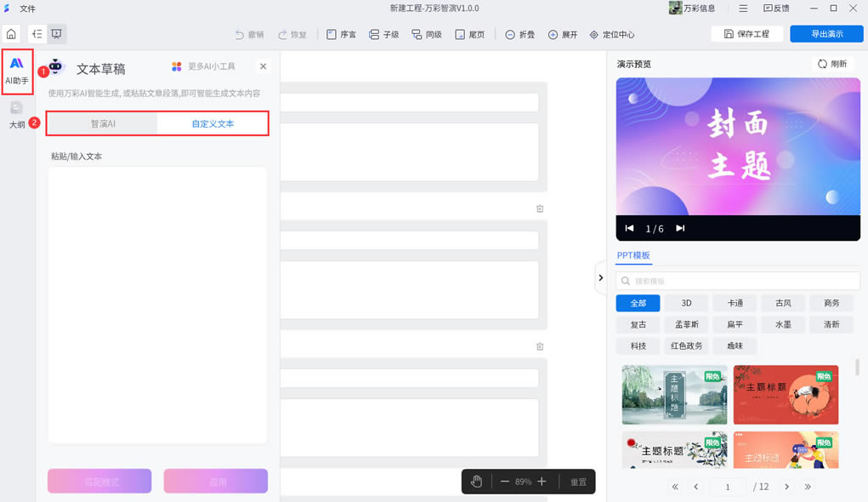Click the home icon in toolbar
The width and height of the screenshot is (868, 502).
[x=11, y=34]
